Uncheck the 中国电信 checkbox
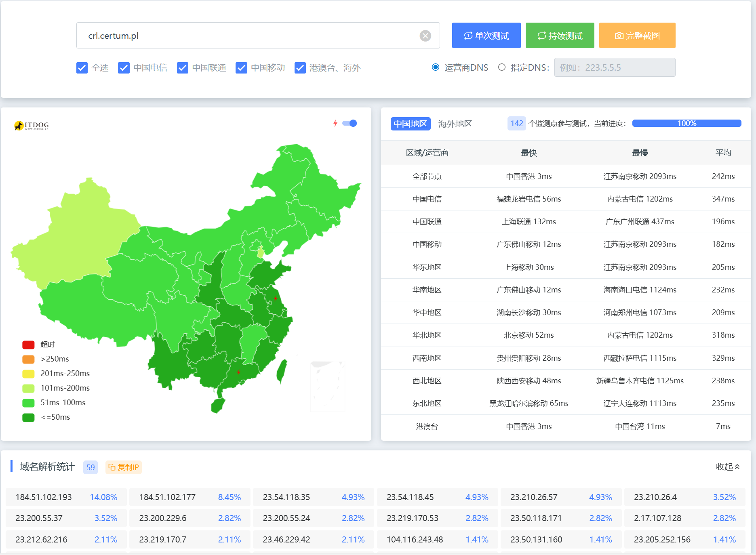Image resolution: width=756 pixels, height=555 pixels. (124, 68)
